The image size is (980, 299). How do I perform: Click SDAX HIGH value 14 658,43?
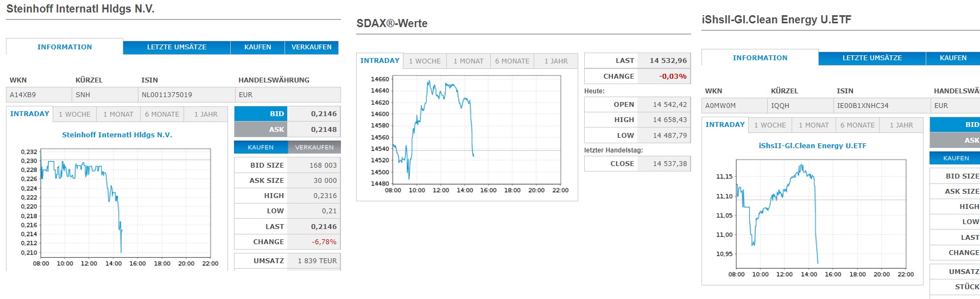[x=670, y=119]
